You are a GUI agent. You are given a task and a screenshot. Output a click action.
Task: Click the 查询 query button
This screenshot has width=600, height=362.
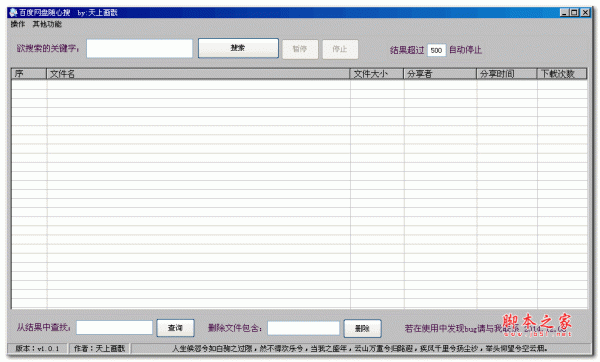click(x=175, y=328)
